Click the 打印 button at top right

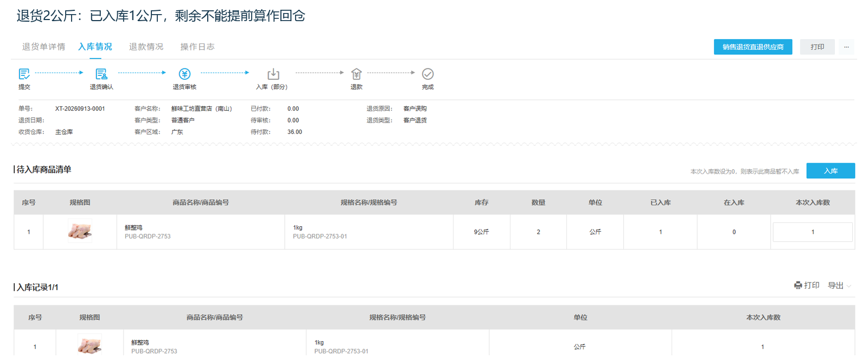[818, 47]
